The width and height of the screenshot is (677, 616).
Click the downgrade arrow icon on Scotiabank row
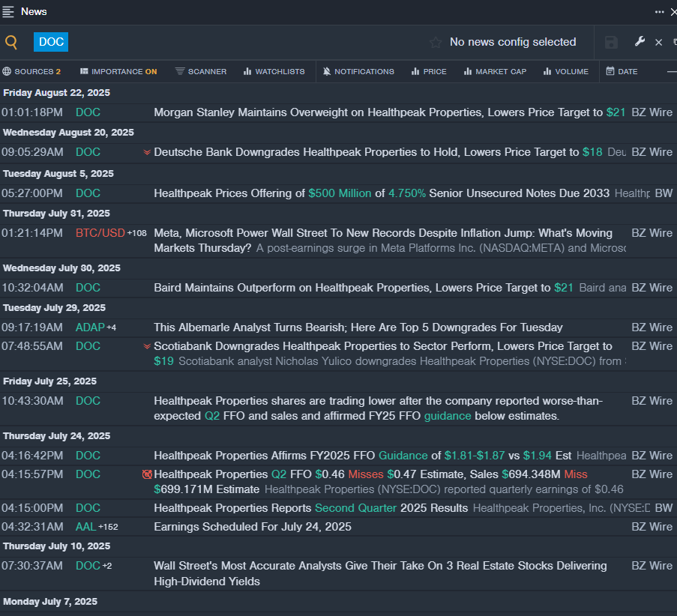point(147,346)
